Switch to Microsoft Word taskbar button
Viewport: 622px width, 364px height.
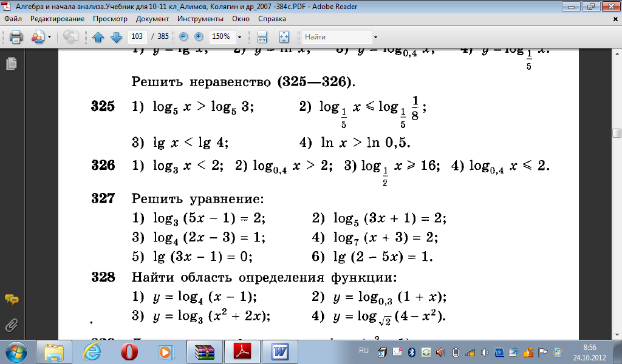pos(279,352)
